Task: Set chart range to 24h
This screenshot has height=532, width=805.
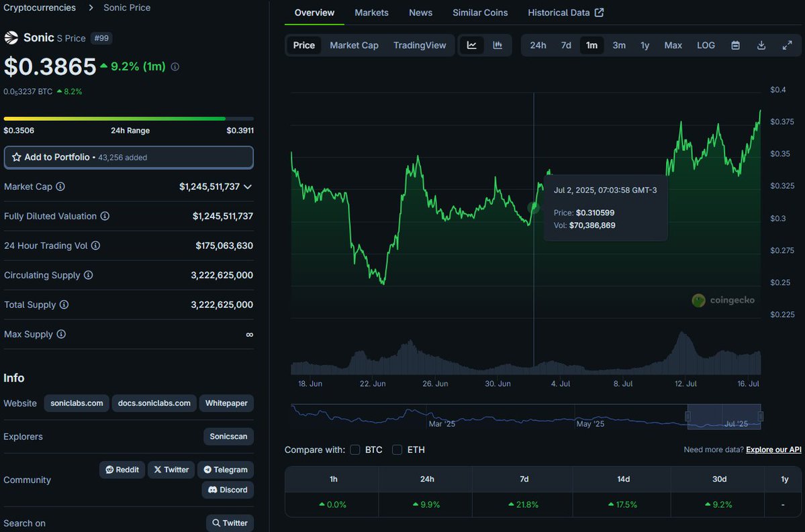Action: [x=538, y=45]
